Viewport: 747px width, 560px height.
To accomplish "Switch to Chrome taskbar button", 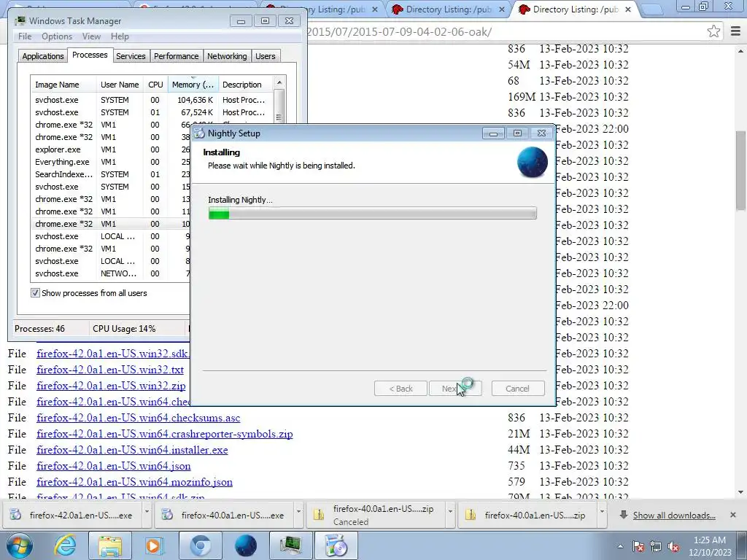I will 201,545.
